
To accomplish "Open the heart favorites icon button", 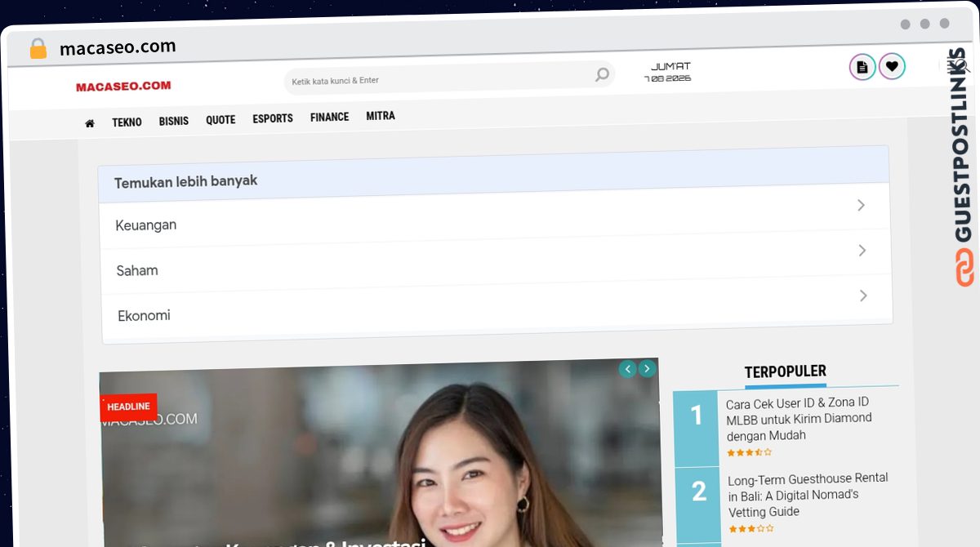I will click(892, 67).
